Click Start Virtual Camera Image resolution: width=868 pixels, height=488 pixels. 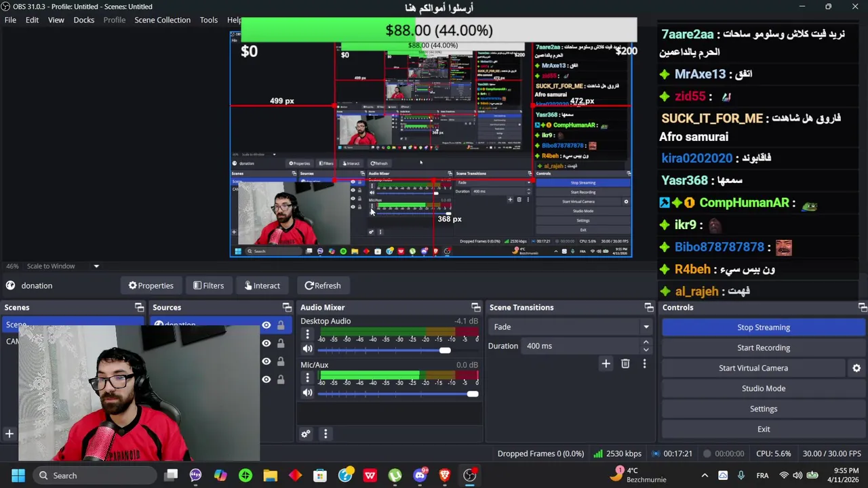point(753,368)
